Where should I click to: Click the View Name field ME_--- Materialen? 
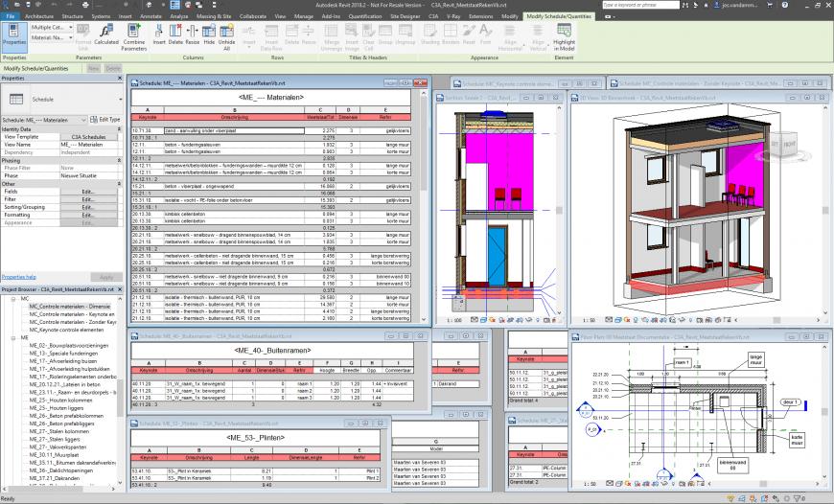tap(88, 145)
